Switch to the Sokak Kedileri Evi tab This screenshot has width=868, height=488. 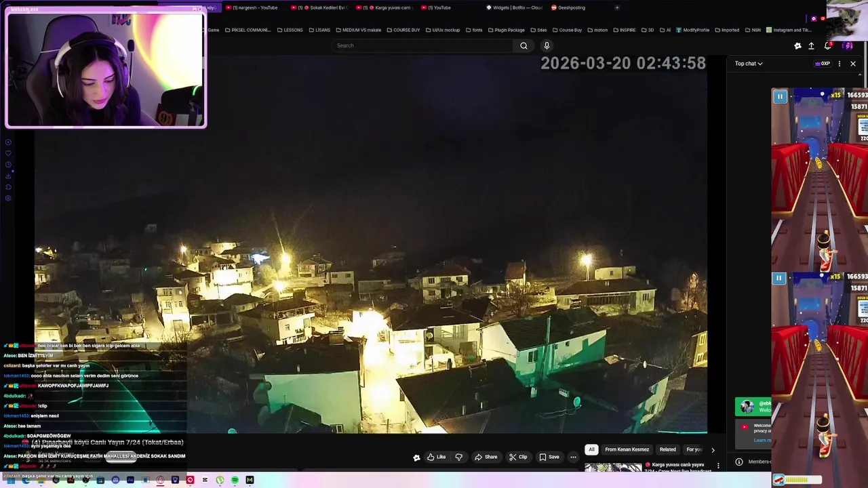tap(319, 7)
